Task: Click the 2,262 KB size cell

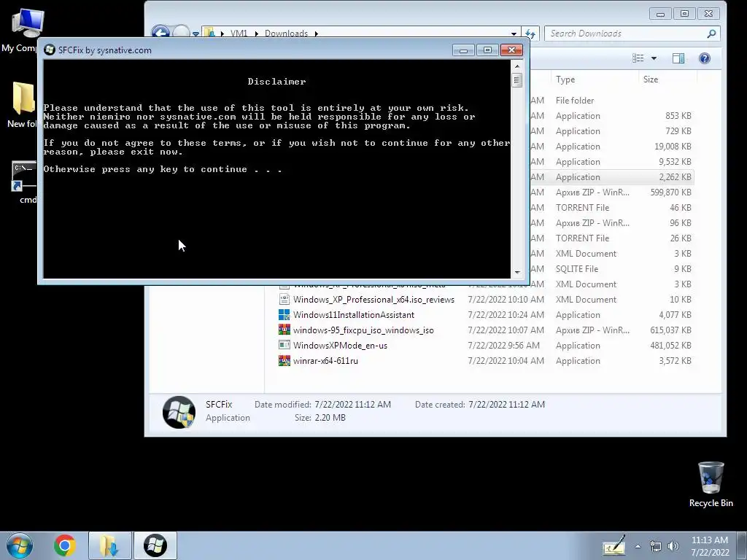Action: pyautogui.click(x=675, y=177)
